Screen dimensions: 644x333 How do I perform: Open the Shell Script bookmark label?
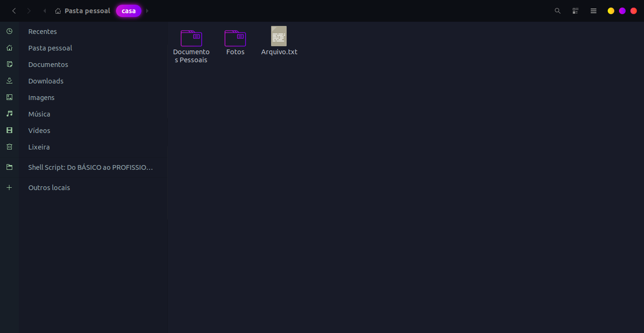91,167
